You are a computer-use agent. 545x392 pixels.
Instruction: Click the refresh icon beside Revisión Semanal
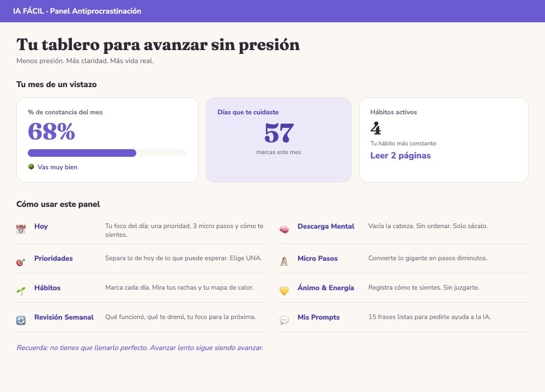(21, 321)
